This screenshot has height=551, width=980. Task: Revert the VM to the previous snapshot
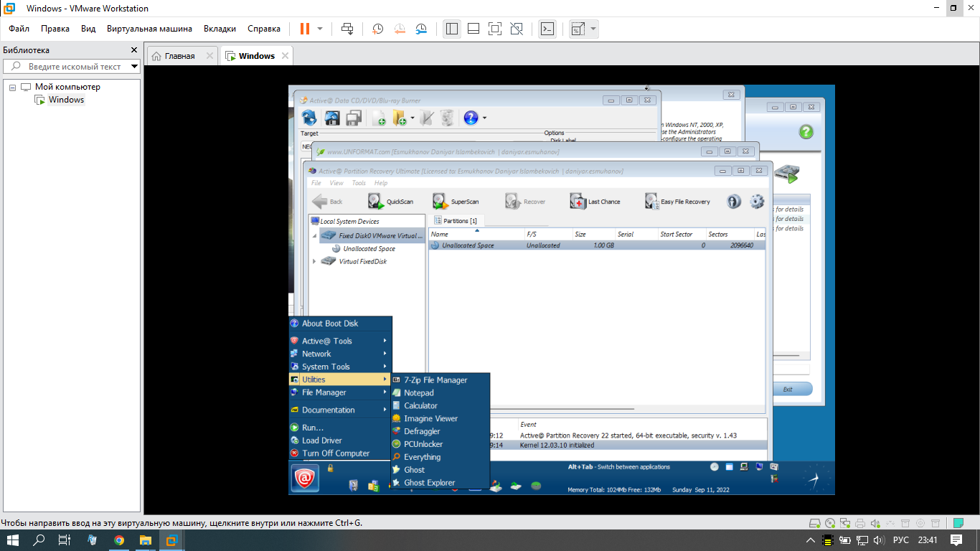click(x=400, y=29)
